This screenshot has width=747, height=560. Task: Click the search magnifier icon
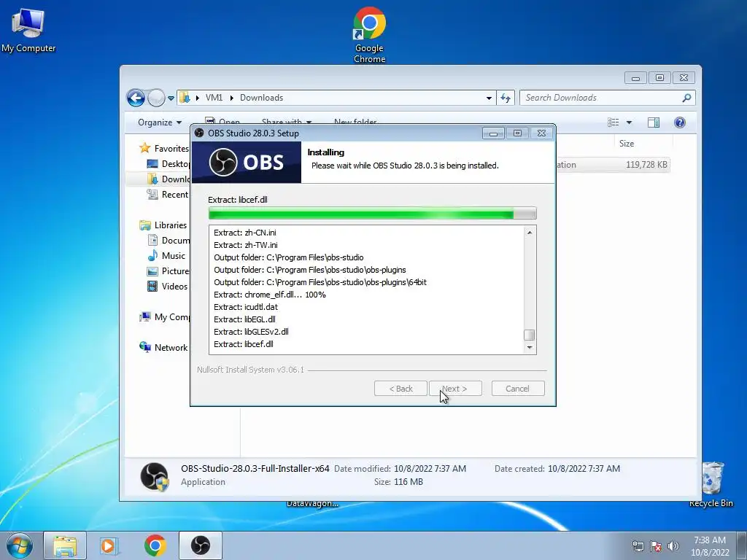click(686, 98)
